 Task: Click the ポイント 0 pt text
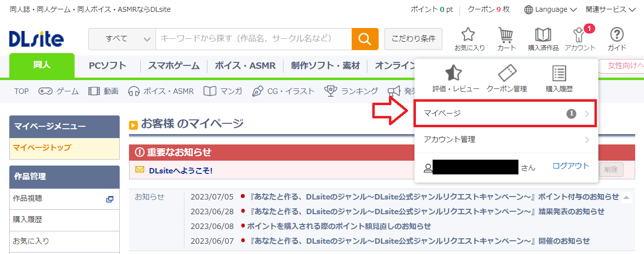pos(432,9)
